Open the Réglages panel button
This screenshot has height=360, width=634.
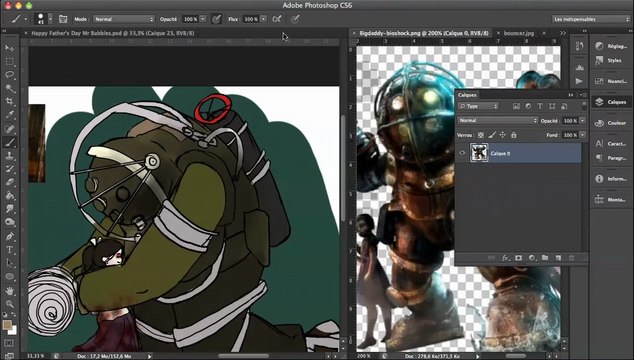pyautogui.click(x=611, y=46)
